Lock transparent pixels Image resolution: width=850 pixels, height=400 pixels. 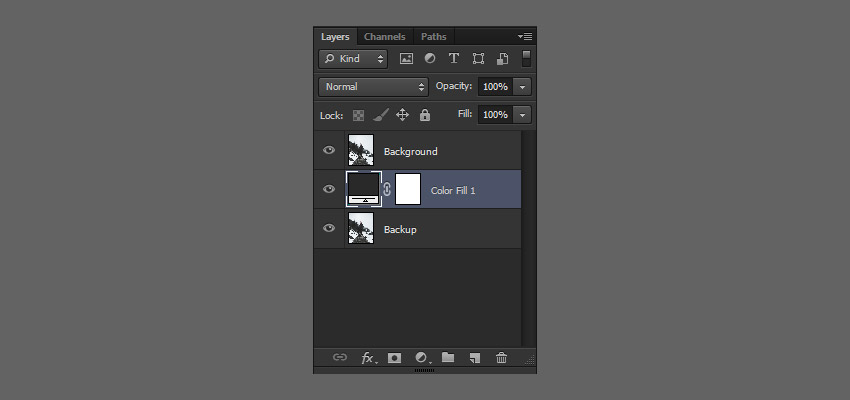(358, 115)
